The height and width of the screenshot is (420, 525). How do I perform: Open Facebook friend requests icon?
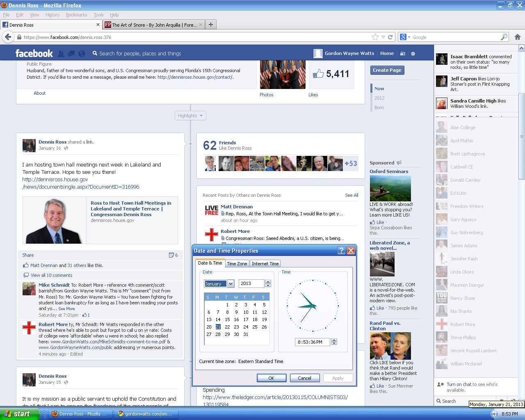tap(61, 53)
